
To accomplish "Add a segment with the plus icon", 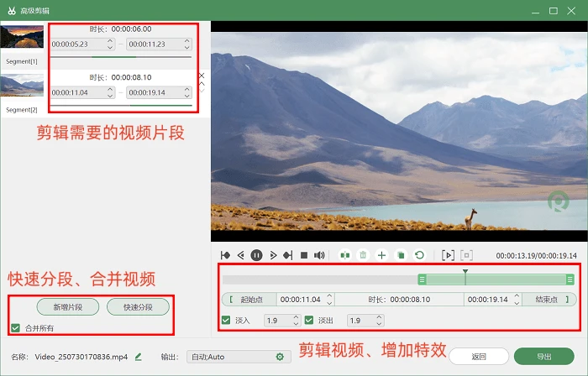I will 381,255.
